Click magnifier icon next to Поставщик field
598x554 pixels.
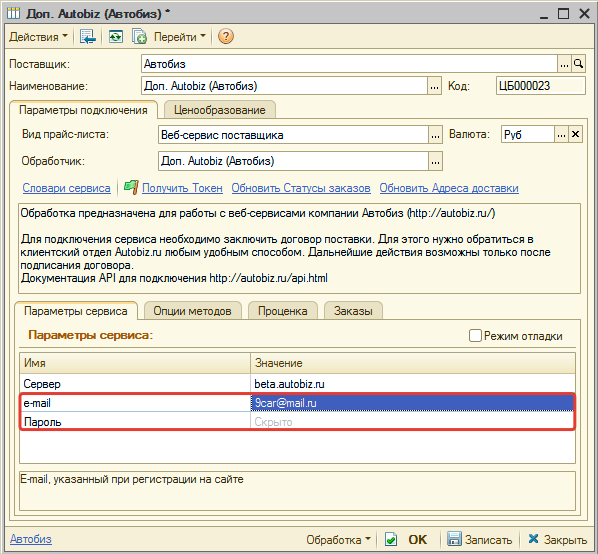pos(578,64)
